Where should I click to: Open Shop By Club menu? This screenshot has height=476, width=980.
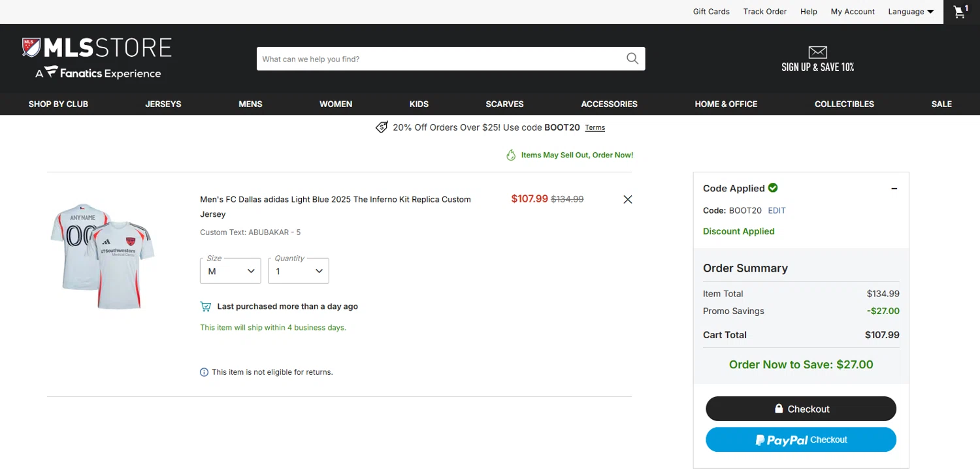[x=58, y=104]
